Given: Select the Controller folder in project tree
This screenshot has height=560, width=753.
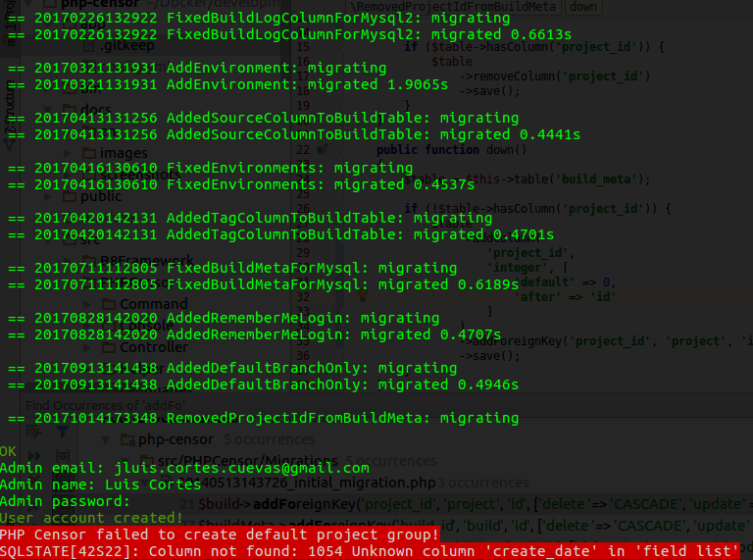Looking at the screenshot, I should tap(144, 347).
